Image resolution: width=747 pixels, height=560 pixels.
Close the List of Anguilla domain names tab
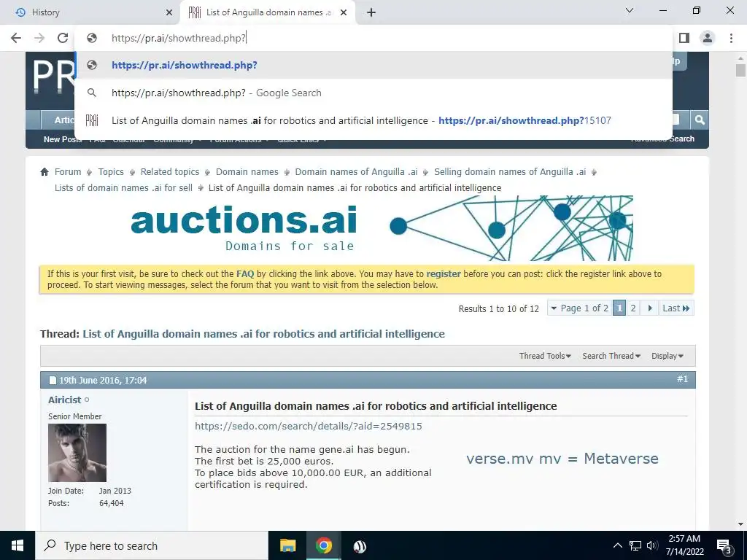(344, 13)
